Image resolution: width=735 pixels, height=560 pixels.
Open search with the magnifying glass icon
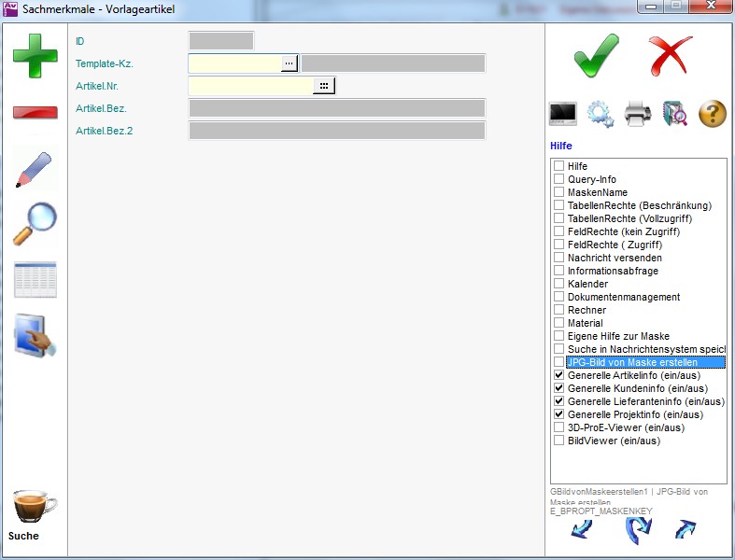click(35, 224)
